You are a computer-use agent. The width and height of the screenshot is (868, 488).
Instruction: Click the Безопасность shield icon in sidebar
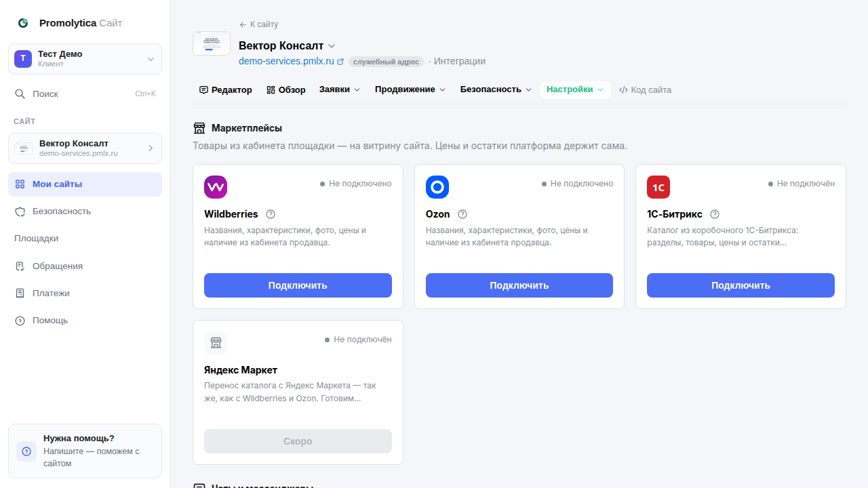(x=20, y=211)
